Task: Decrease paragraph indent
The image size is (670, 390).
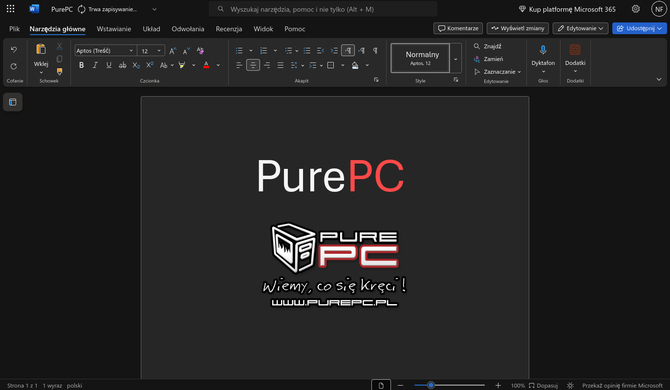Action: coord(320,51)
